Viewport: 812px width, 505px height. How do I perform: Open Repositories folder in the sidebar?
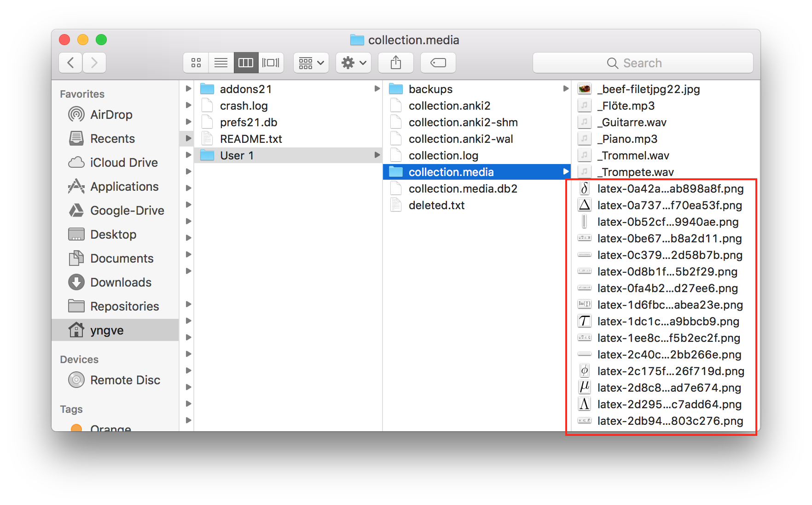pos(115,306)
